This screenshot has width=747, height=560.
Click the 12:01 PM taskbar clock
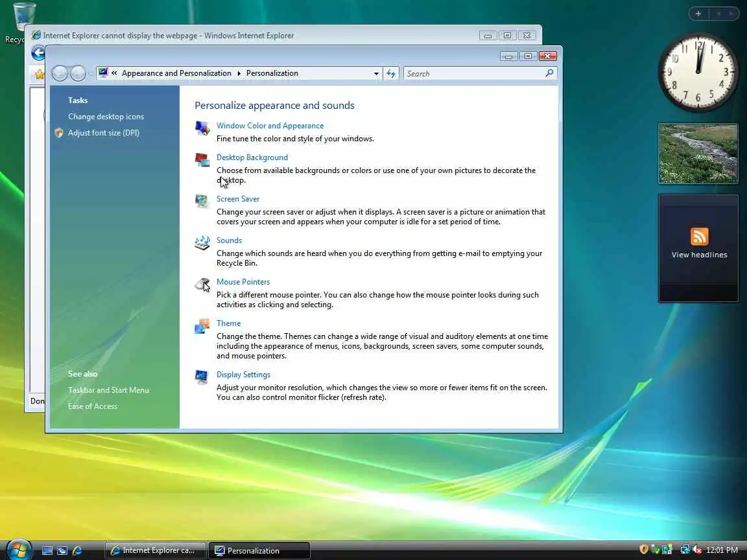(722, 550)
